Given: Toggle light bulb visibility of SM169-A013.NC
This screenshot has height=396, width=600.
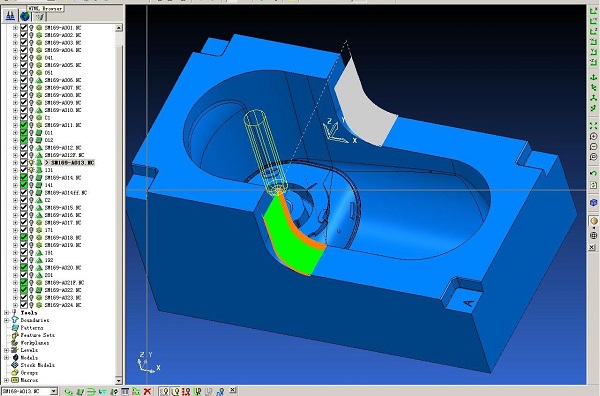Looking at the screenshot, I should [31, 163].
